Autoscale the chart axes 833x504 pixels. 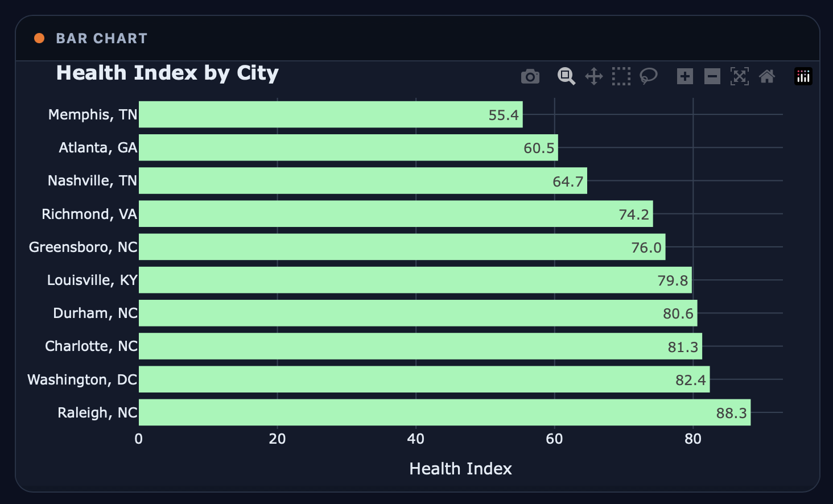tap(740, 76)
